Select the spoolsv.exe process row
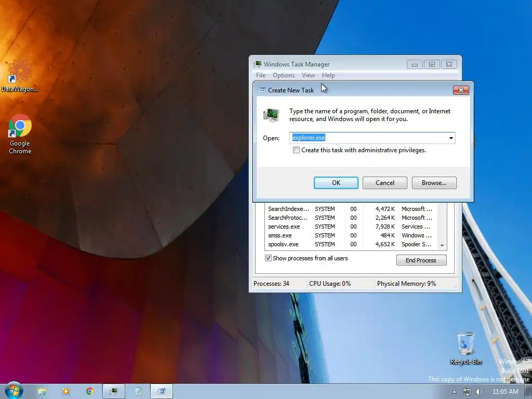Image resolution: width=532 pixels, height=399 pixels. coord(351,244)
